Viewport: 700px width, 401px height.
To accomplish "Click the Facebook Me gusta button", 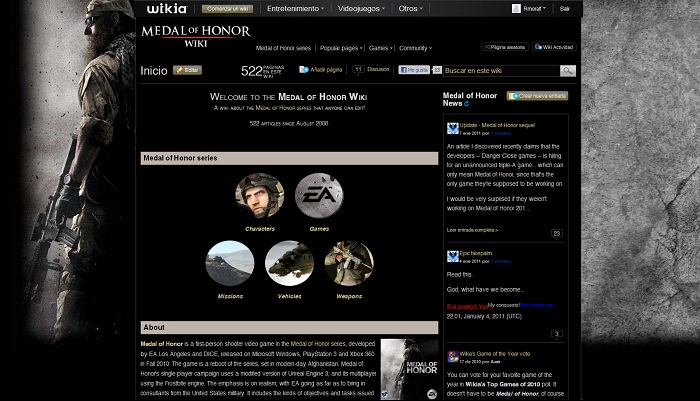I will coord(414,70).
